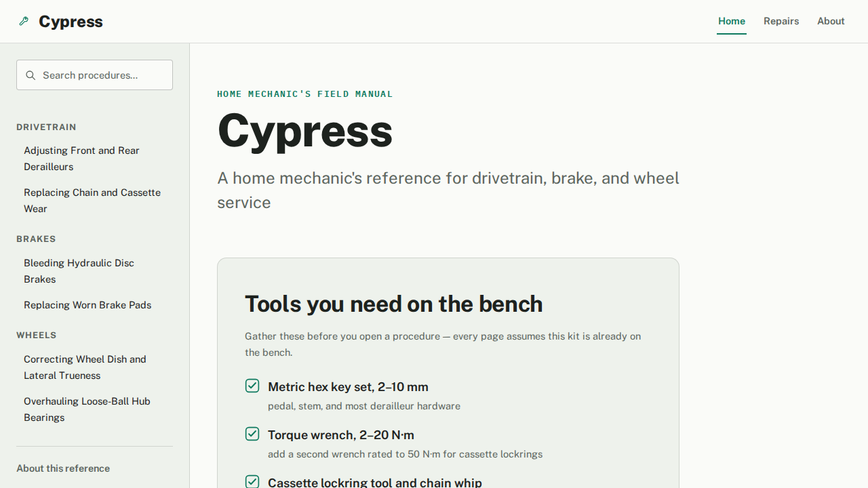Viewport: 868px width, 488px height.
Task: Click the Gather these before you open paragraph
Action: pyautogui.click(x=443, y=344)
